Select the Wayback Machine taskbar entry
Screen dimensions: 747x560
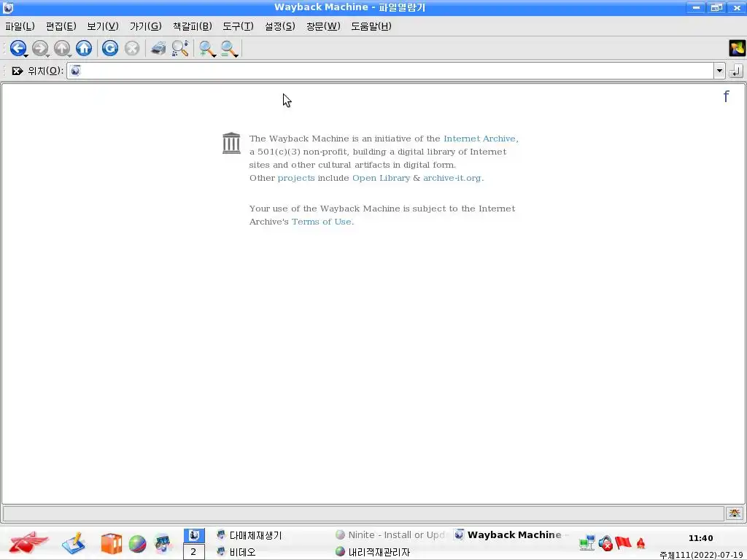(x=510, y=535)
